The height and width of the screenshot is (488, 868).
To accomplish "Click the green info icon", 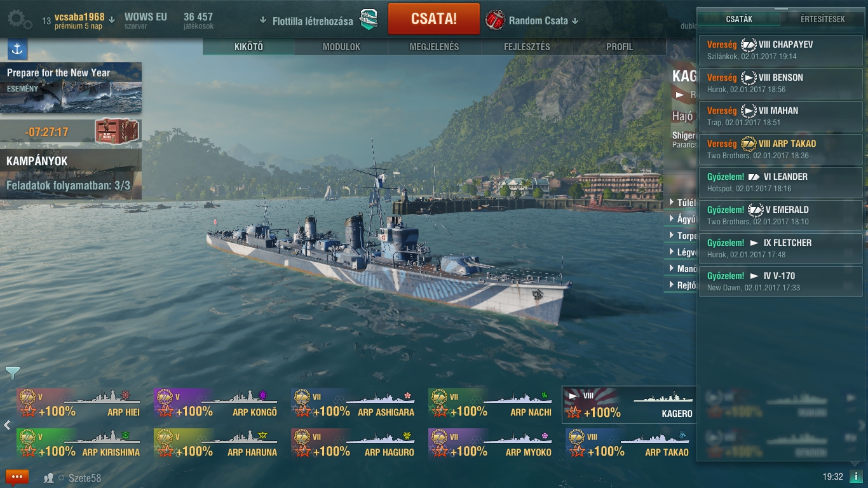I will tap(856, 476).
